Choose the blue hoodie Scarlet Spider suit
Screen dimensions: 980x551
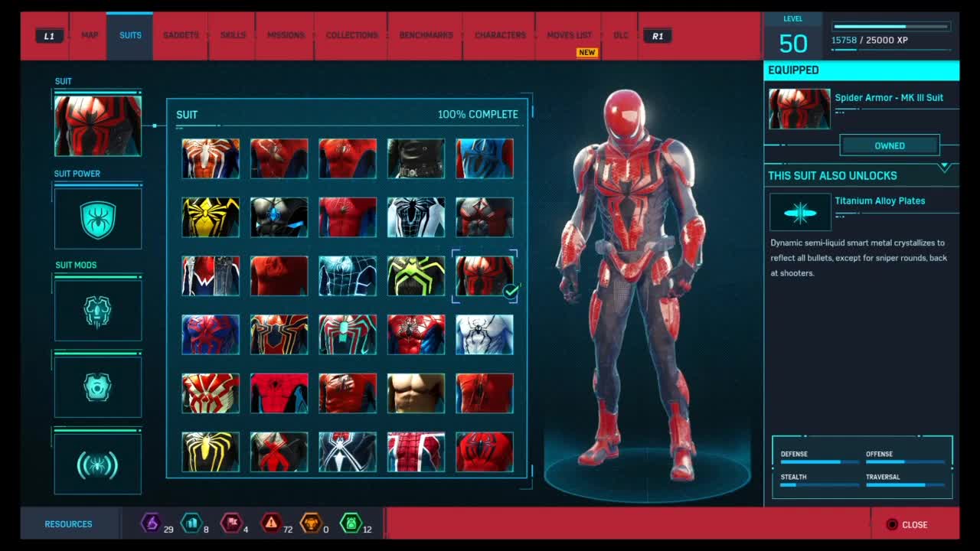485,158
